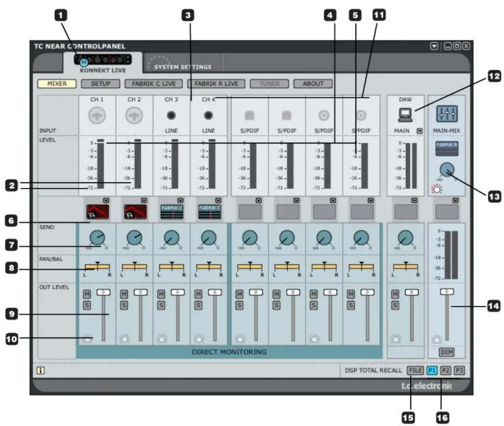504x426 pixels.
Task: Click the DAW channel send knob
Action: pyautogui.click(x=405, y=238)
